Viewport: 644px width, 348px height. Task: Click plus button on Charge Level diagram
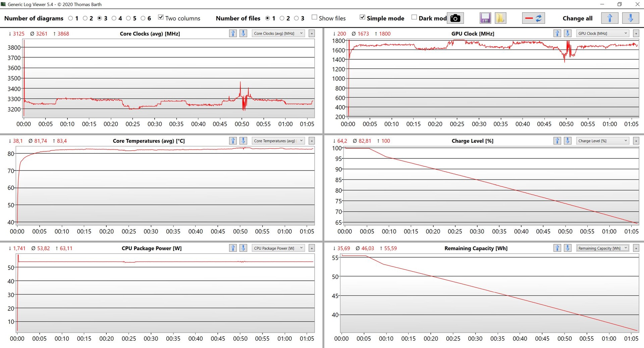tap(636, 141)
